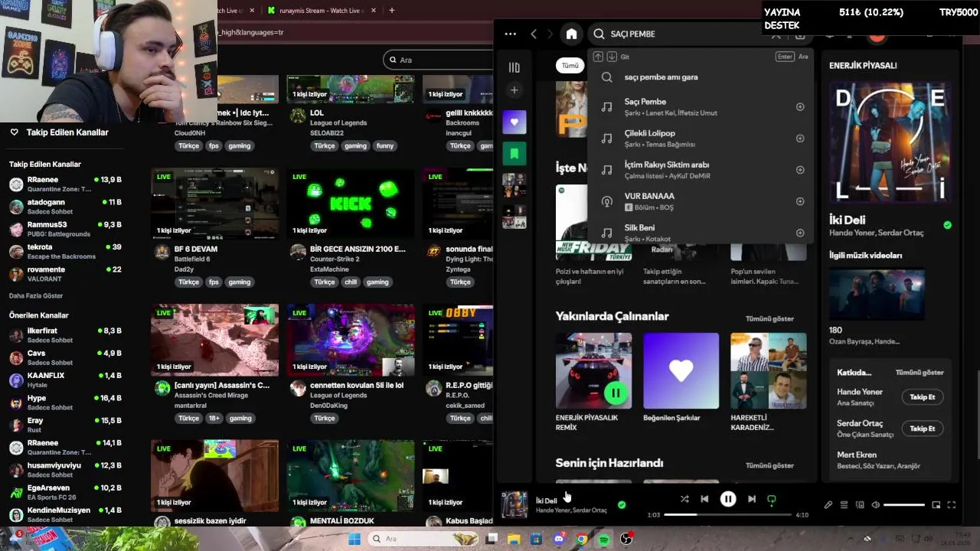
Task: Follow Serdar Ortaç with Takip Et
Action: 922,429
